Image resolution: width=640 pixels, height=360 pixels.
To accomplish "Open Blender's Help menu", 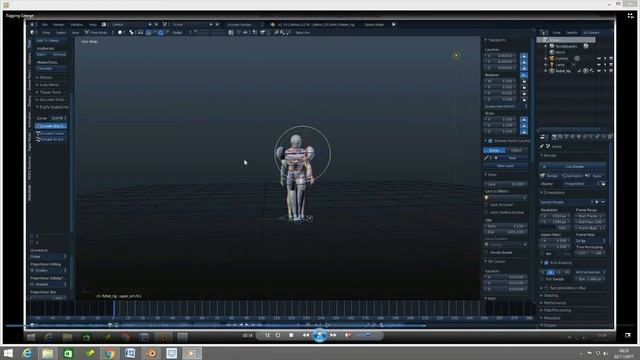I will (x=93, y=24).
